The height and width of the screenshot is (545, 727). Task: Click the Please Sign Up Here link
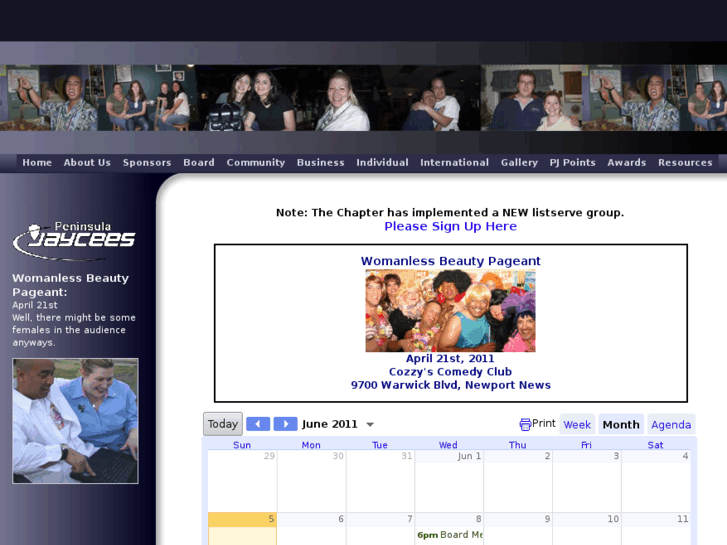450,226
